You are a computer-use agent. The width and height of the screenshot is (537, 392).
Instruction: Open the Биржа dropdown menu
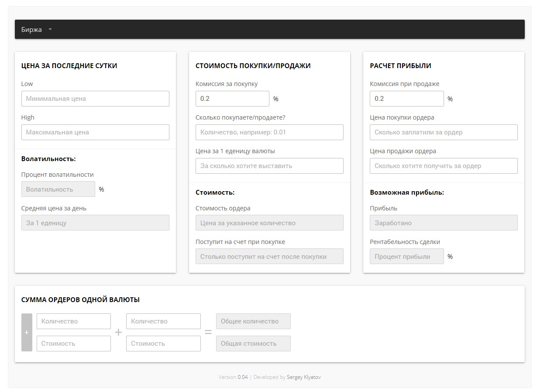[31, 30]
